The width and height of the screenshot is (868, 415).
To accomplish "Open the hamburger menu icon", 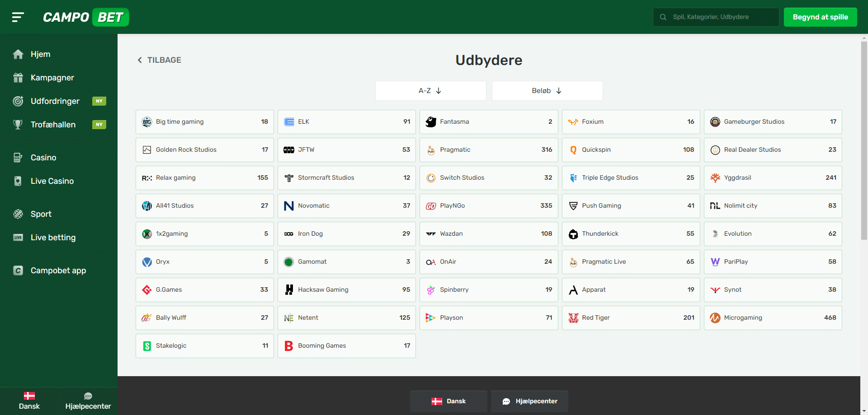I will pyautogui.click(x=18, y=17).
